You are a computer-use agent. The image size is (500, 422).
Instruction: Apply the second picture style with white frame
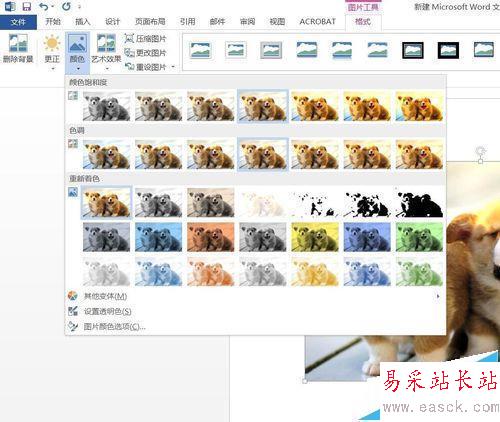pos(236,50)
